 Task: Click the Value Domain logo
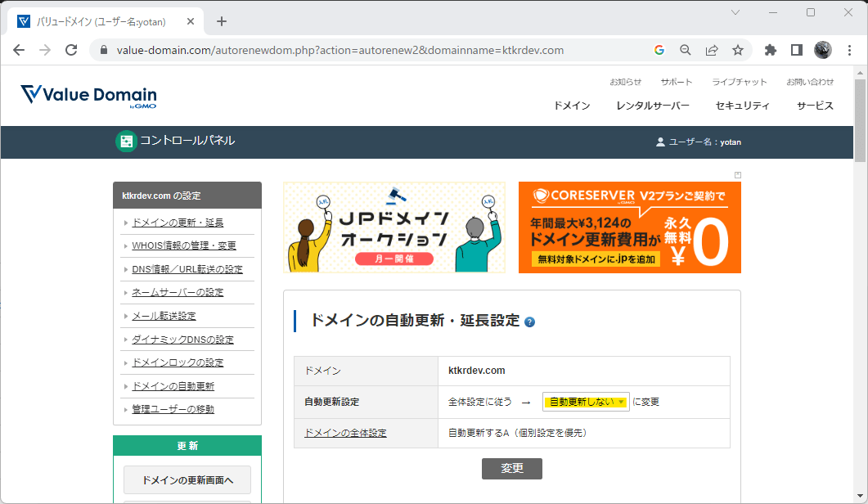coord(88,96)
